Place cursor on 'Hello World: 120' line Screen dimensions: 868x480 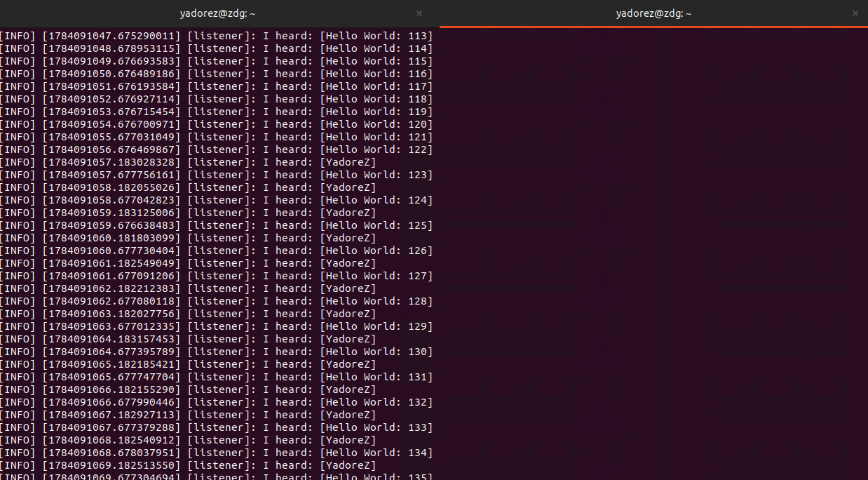217,124
